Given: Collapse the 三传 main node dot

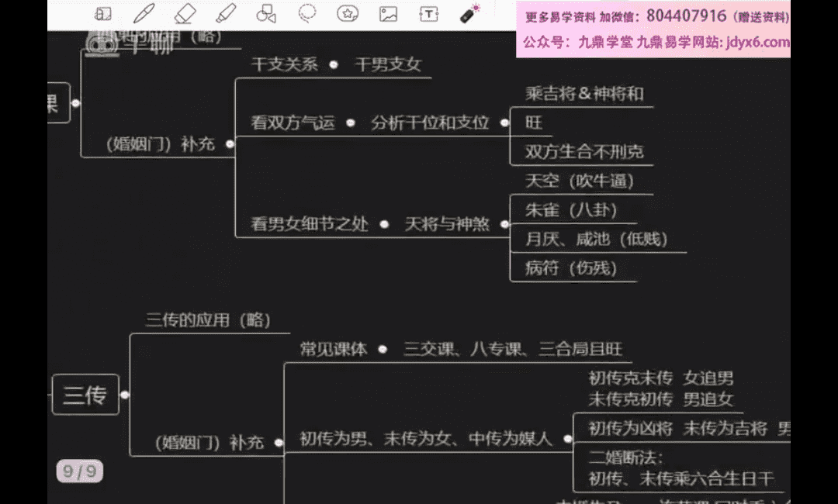Looking at the screenshot, I should click(x=124, y=395).
